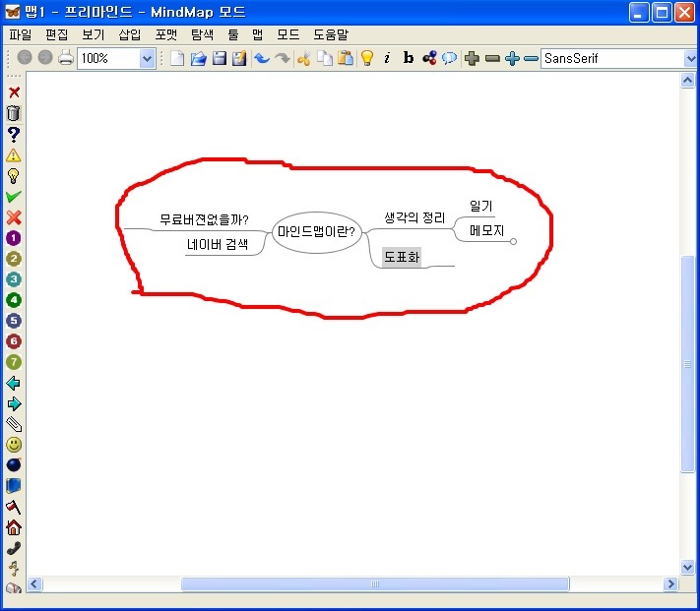Toggle the cloud shape around the node
The width and height of the screenshot is (700, 611).
pos(449,58)
